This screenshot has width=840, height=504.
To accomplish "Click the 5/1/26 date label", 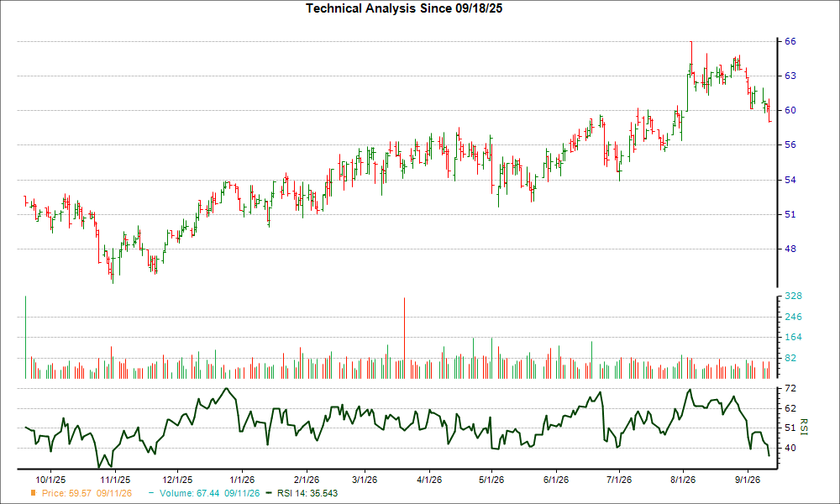I will (x=491, y=480).
